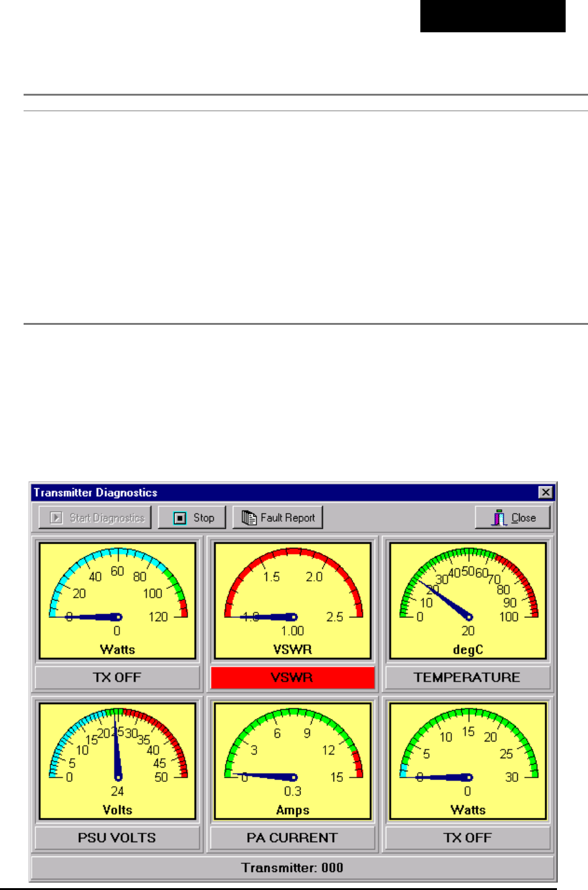
Task: Stop the running diagnostics
Action: coord(192,517)
